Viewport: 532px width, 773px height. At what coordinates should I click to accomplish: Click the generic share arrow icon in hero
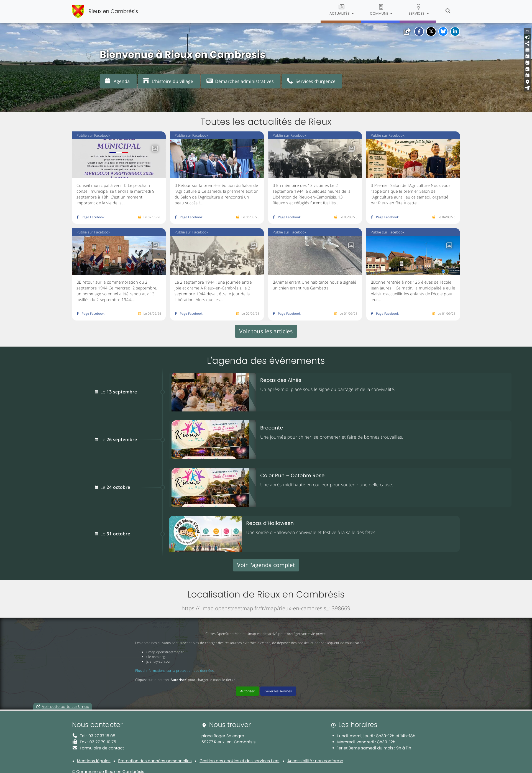coord(407,32)
